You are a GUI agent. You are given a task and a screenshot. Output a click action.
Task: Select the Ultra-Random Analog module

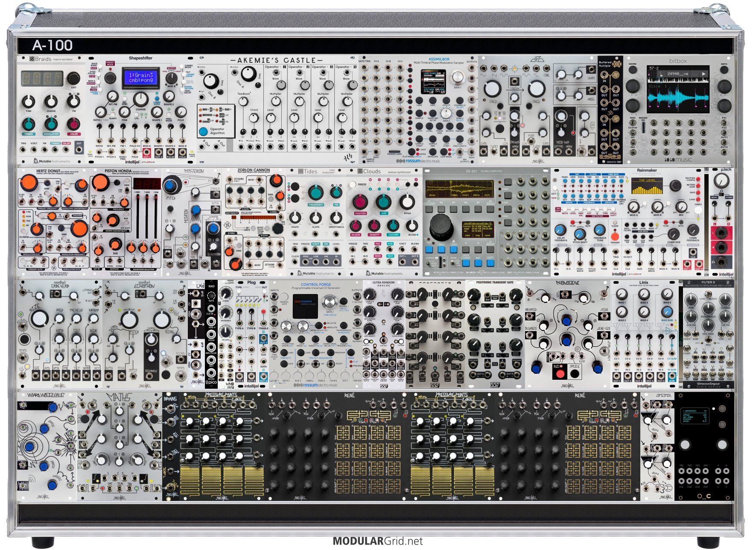[384, 334]
